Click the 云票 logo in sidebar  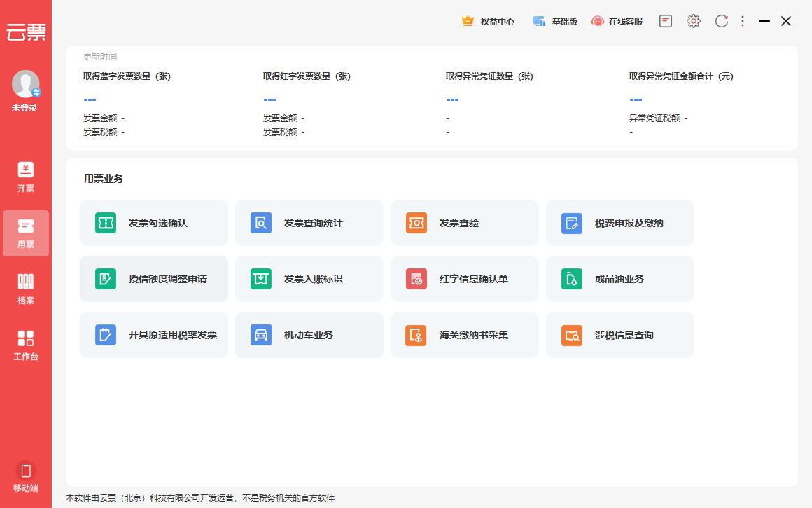(26, 32)
